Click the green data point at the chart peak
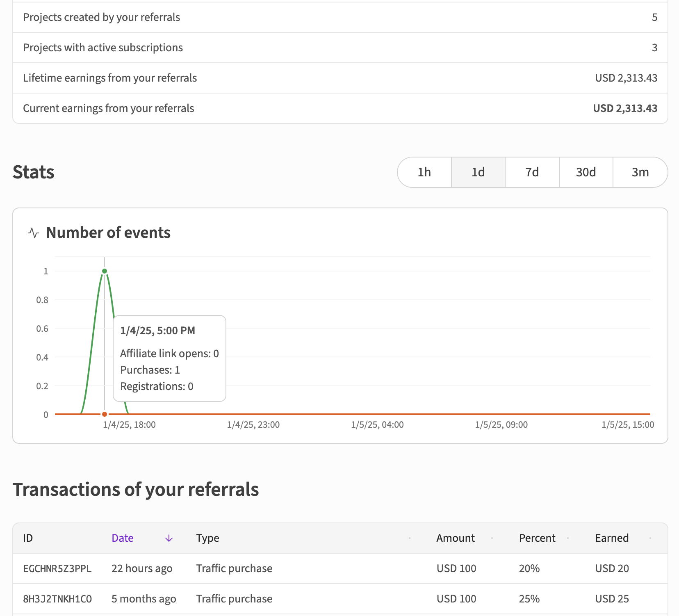The height and width of the screenshot is (616, 679). pos(105,271)
